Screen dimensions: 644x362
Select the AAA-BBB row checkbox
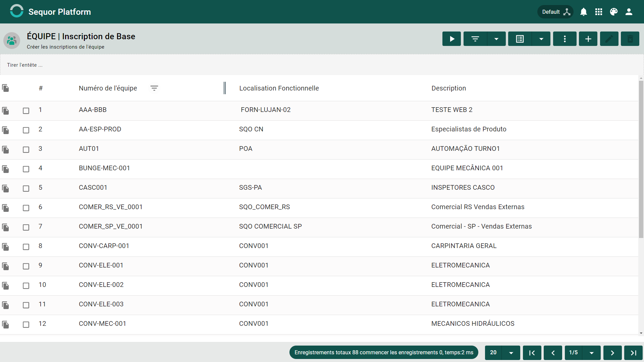[26, 111]
